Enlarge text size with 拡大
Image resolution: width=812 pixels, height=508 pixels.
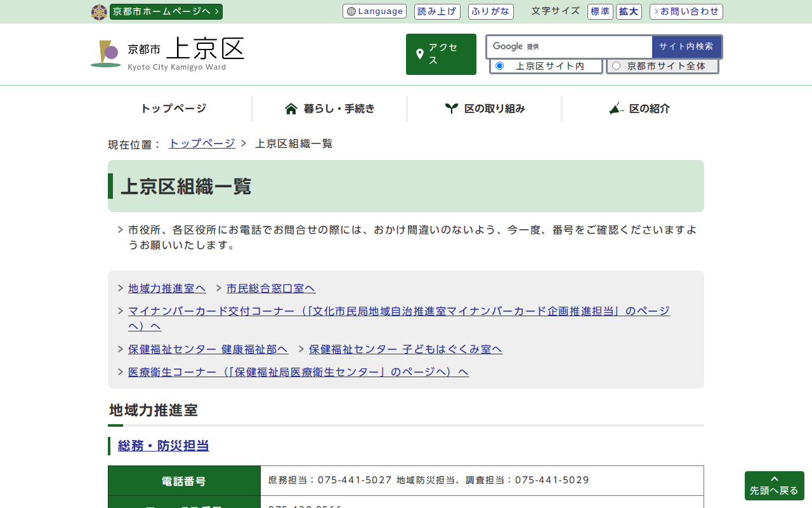(x=629, y=11)
